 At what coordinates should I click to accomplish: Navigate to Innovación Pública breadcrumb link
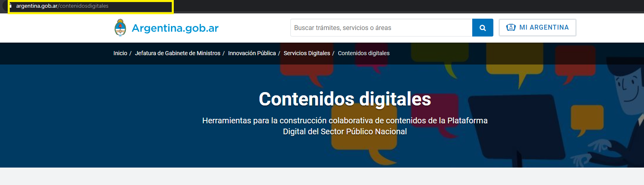point(252,53)
